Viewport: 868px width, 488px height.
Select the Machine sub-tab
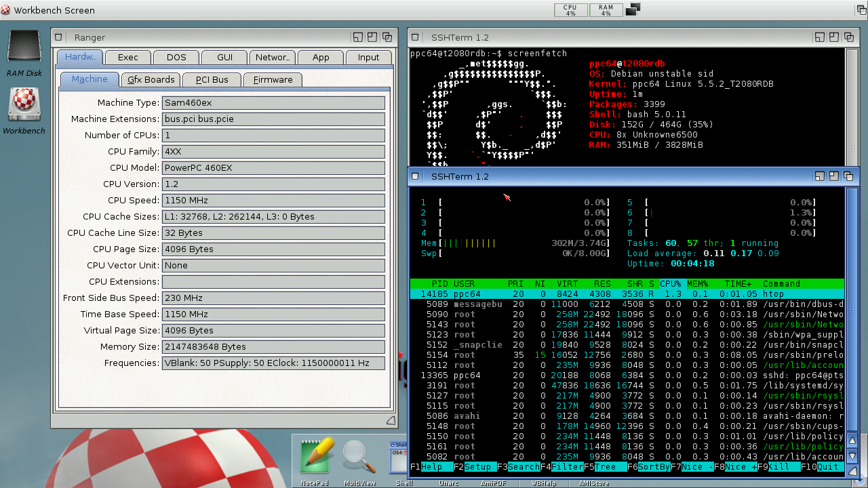[x=90, y=79]
